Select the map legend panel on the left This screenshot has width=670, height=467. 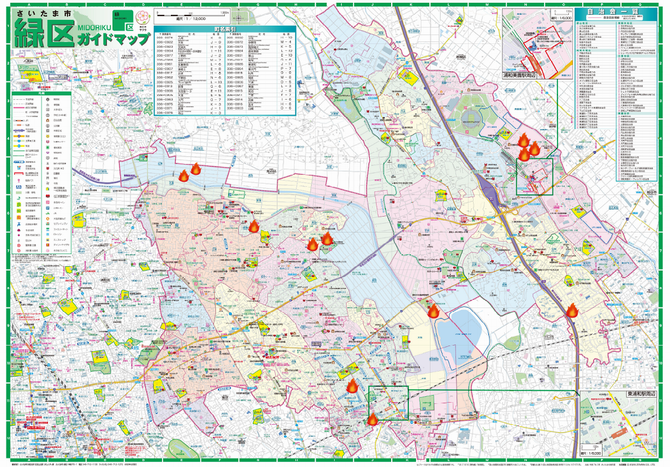41,173
